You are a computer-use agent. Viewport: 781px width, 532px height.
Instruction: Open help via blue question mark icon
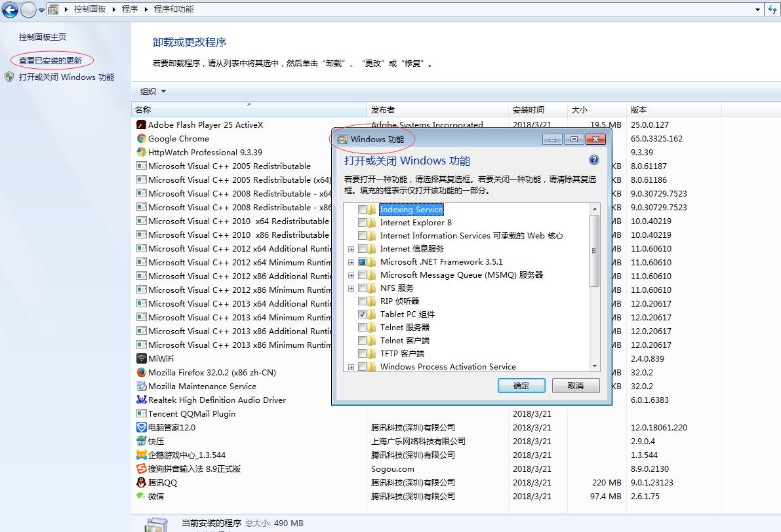click(594, 160)
